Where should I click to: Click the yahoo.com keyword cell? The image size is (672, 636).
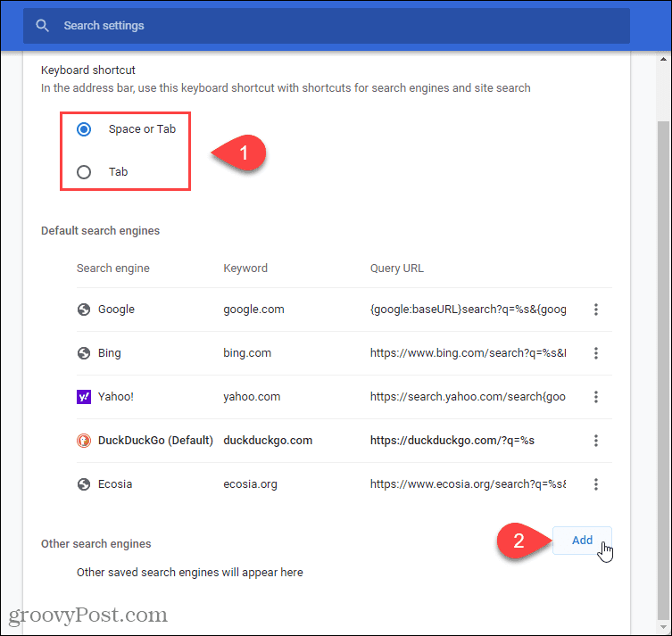252,397
